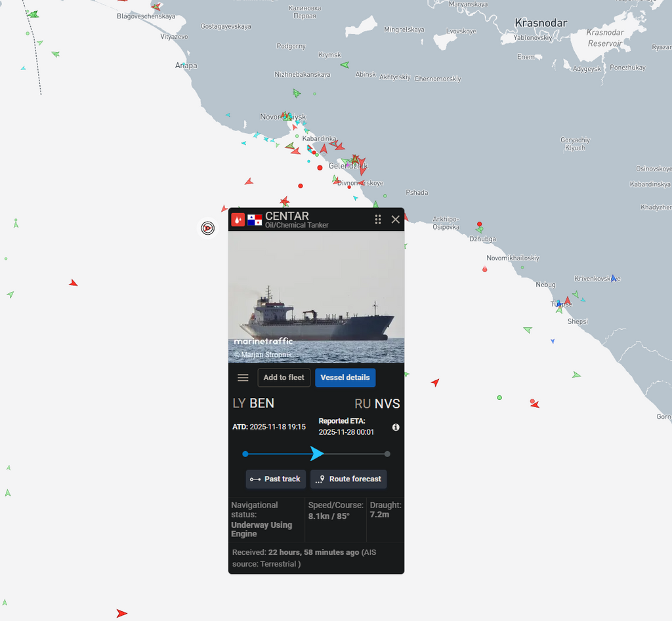Viewport: 672px width, 621px height.
Task: Select the blue vessel marker near Krivenkovskoye
Action: click(614, 279)
